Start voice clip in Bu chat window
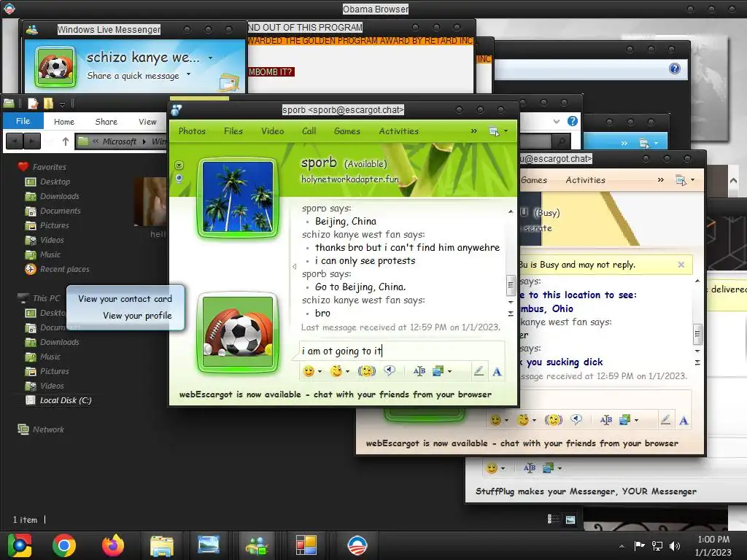747x560 pixels. pyautogui.click(x=576, y=420)
